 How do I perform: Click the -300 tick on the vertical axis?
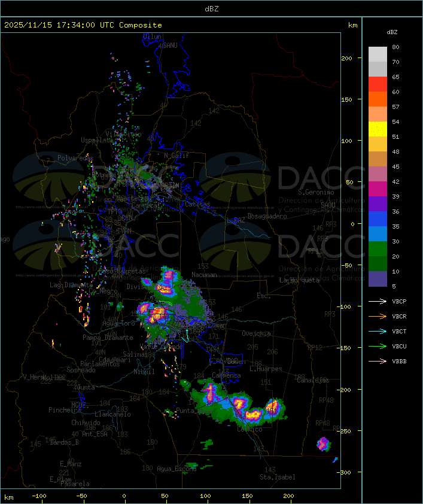pos(345,472)
